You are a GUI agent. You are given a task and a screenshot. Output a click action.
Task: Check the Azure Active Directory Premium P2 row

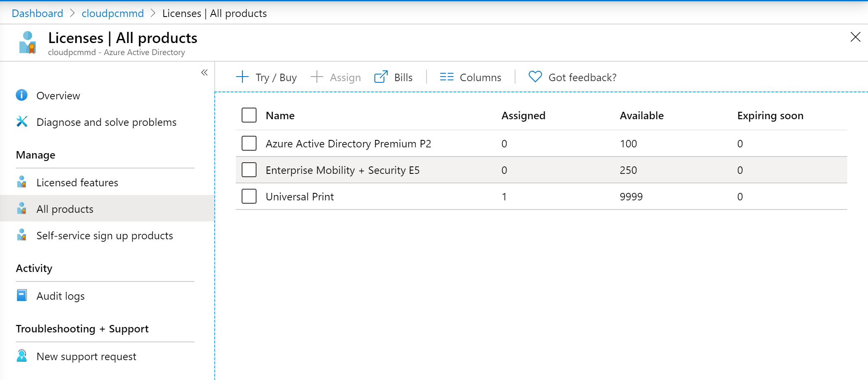click(249, 143)
